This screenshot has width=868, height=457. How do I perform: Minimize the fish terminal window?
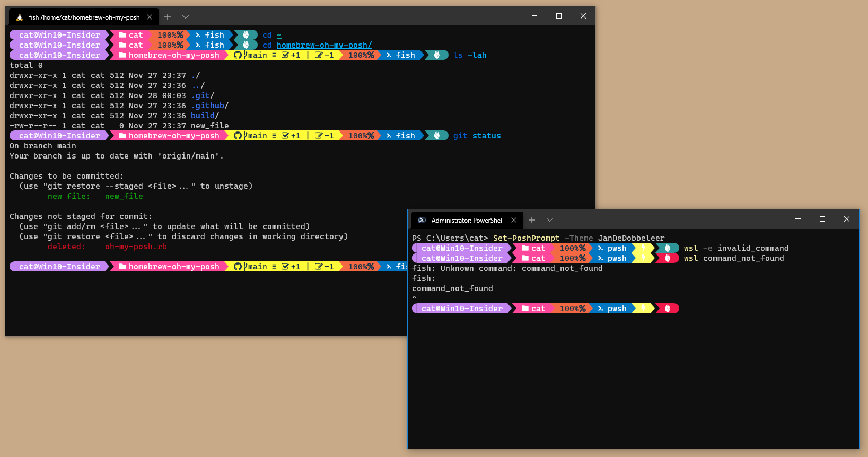coord(534,16)
